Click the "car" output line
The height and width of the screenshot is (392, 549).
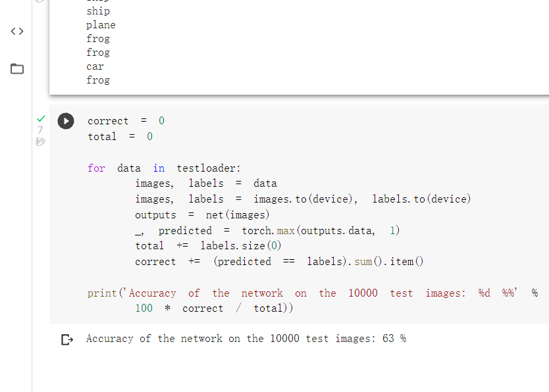click(x=95, y=66)
